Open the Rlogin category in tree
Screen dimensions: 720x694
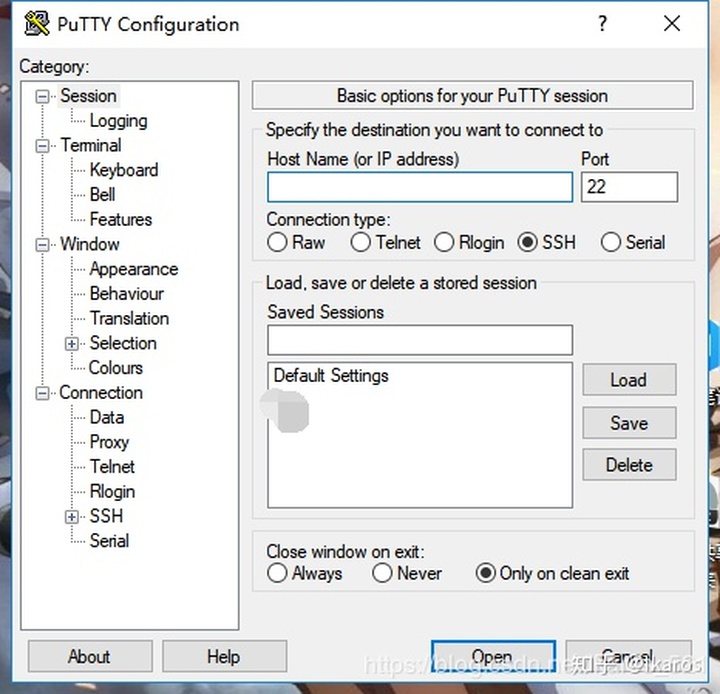click(x=112, y=492)
